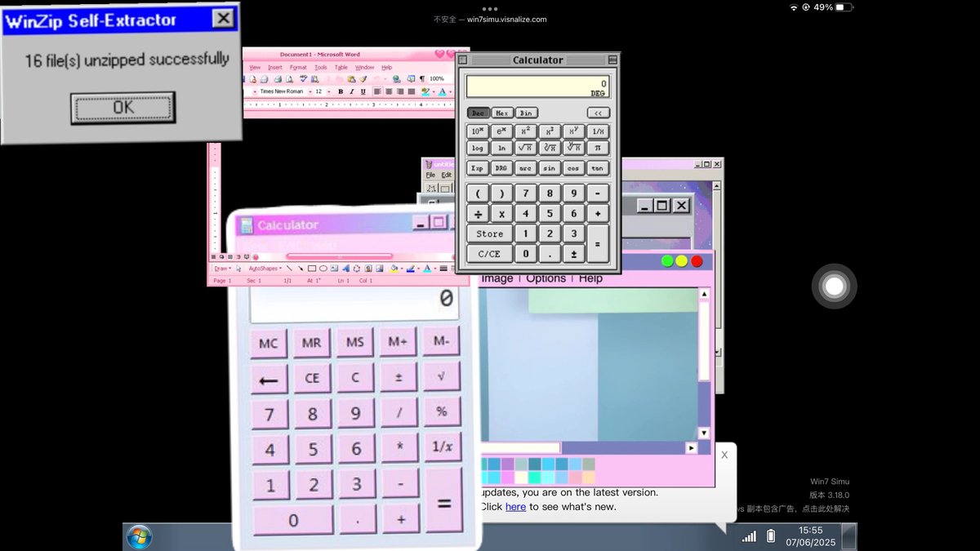Click the Fill Color bucket in drawing toolbar

394,269
